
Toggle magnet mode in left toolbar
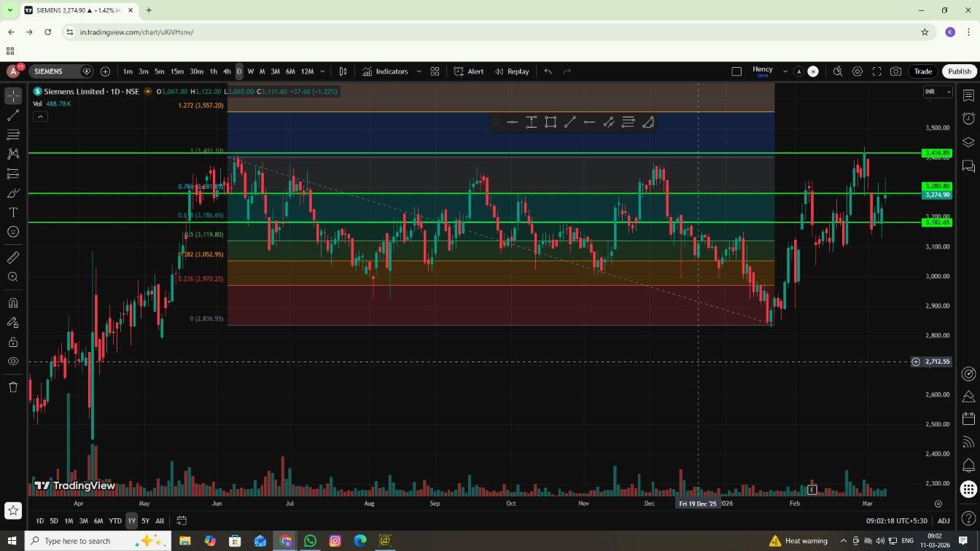[13, 303]
